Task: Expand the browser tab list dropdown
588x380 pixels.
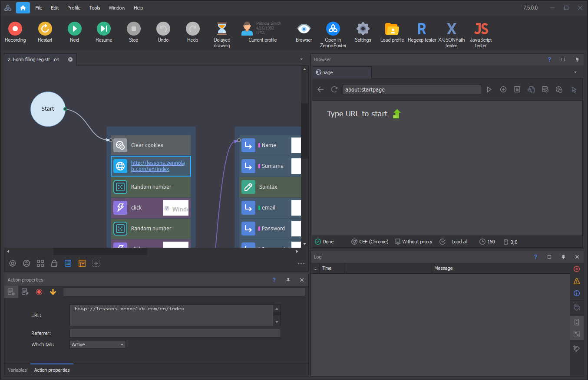Action: tap(575, 72)
